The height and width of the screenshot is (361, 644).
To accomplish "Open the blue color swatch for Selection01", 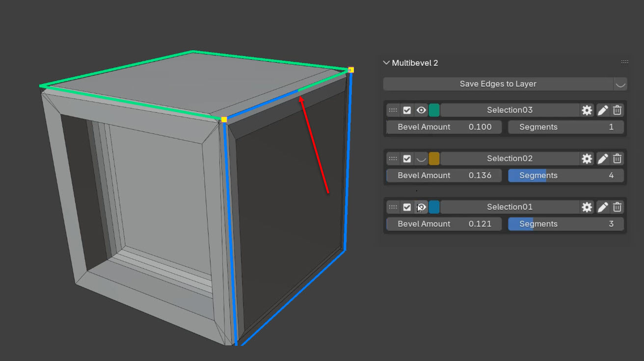I will tap(434, 207).
